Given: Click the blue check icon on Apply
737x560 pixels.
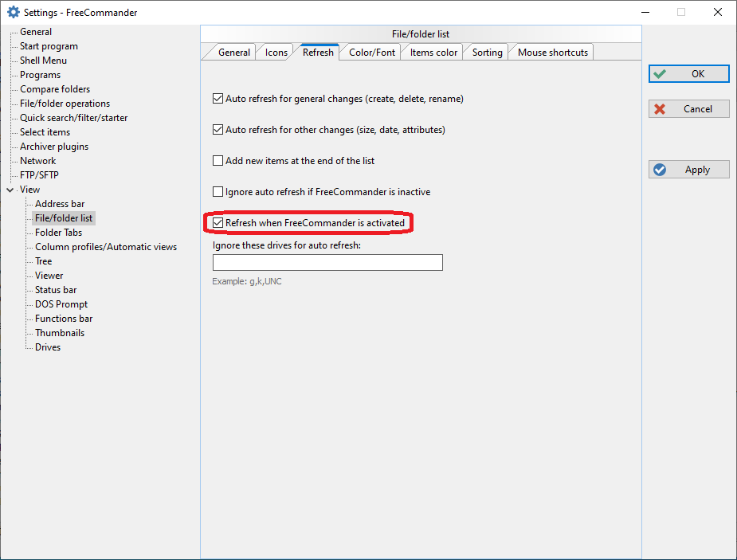Looking at the screenshot, I should coord(660,170).
